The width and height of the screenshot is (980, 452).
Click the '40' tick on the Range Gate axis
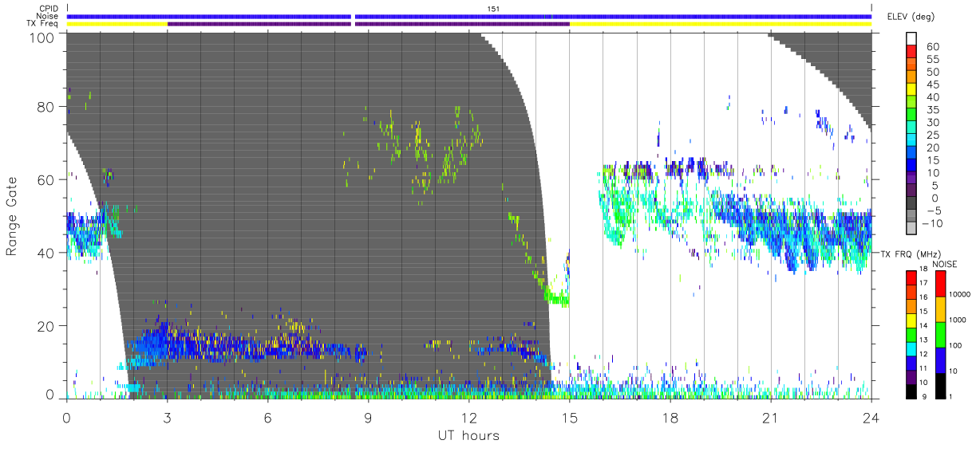[x=47, y=253]
